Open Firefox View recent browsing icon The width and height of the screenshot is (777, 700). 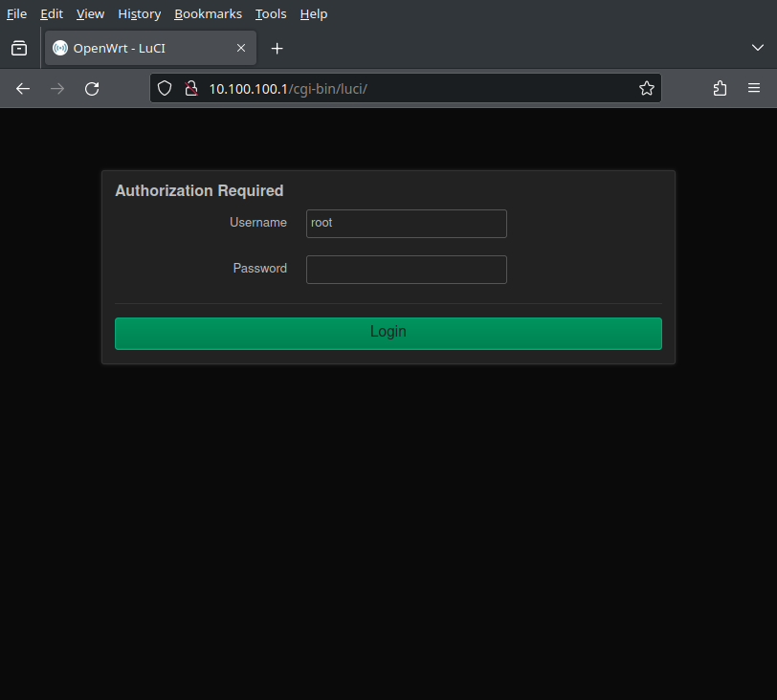click(x=19, y=48)
